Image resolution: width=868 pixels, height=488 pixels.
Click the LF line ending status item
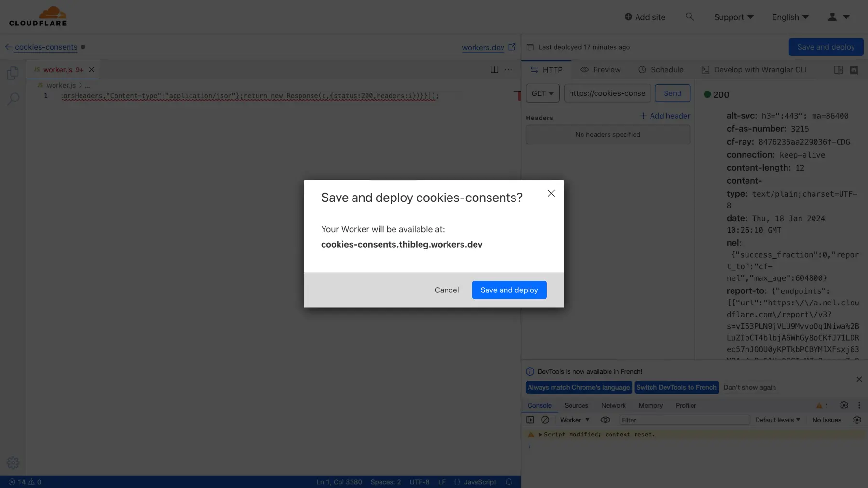[442, 482]
